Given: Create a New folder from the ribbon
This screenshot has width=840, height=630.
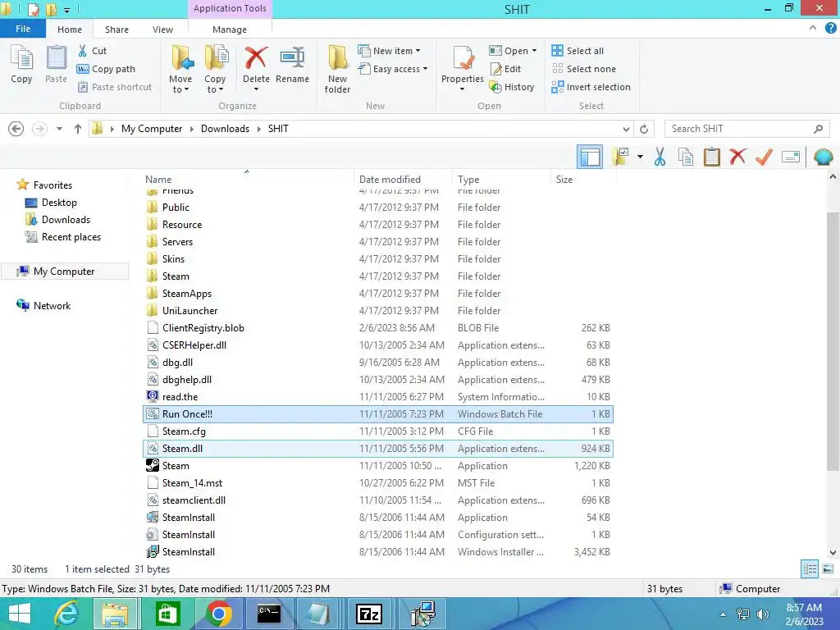Looking at the screenshot, I should [x=337, y=69].
